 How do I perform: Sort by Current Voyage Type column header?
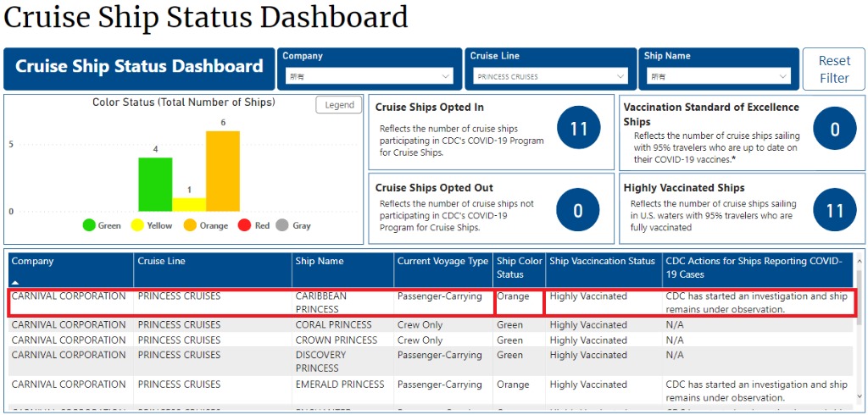[x=442, y=270]
